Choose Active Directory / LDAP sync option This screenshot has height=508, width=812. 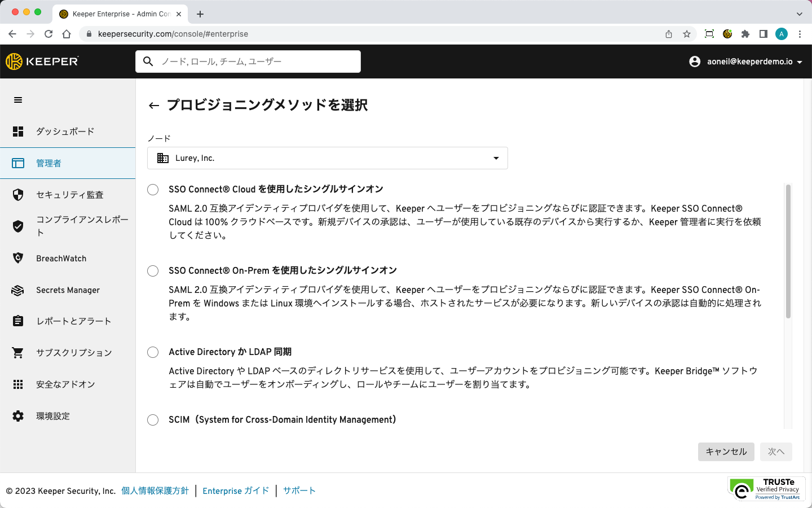(x=153, y=352)
